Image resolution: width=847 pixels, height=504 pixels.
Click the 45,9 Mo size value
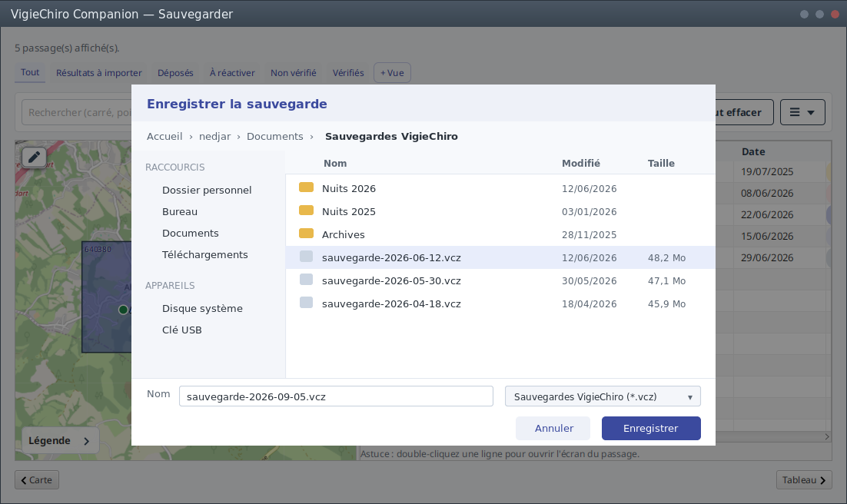666,304
